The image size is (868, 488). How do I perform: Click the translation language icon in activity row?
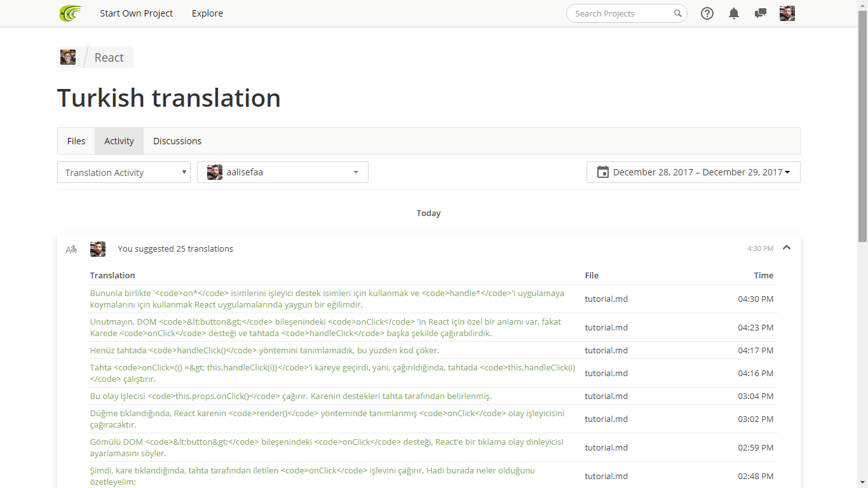click(x=71, y=249)
